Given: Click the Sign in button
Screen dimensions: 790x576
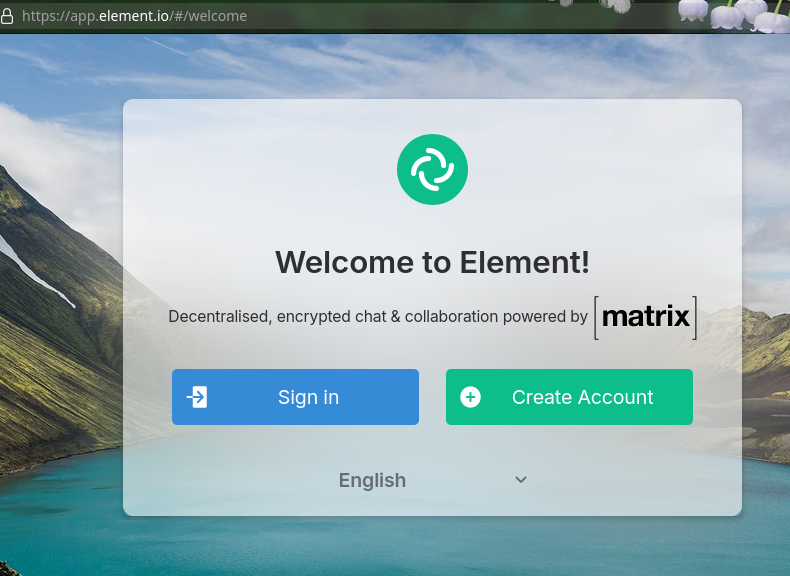Looking at the screenshot, I should [x=295, y=397].
